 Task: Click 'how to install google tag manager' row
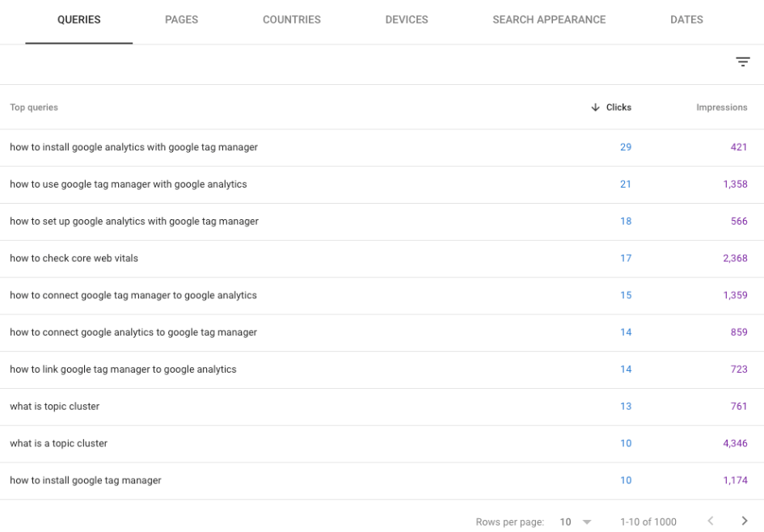point(382,481)
